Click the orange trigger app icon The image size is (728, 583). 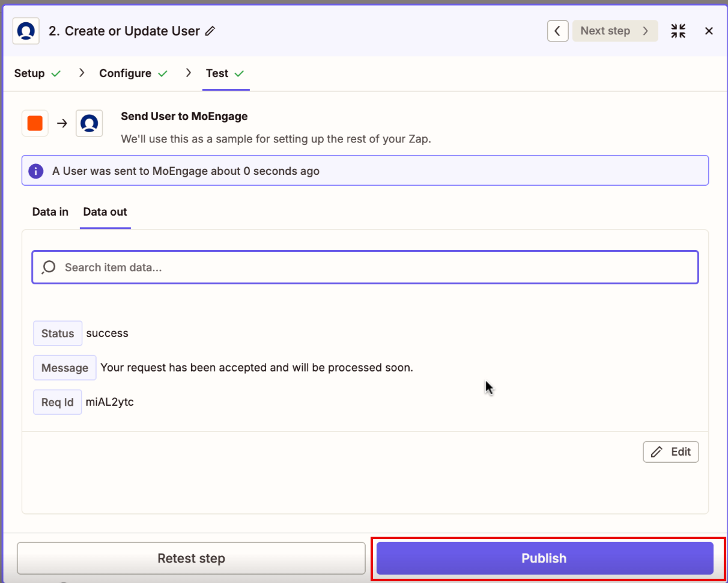click(35, 123)
